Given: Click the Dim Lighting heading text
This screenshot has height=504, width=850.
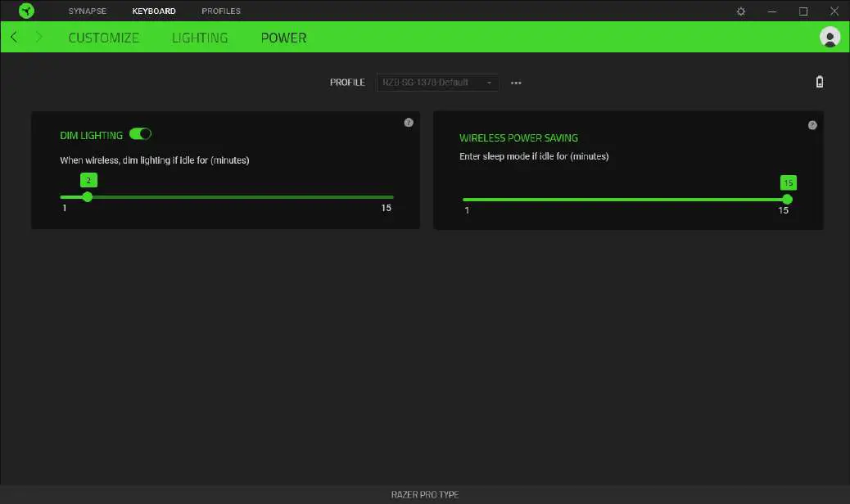Looking at the screenshot, I should pos(91,135).
